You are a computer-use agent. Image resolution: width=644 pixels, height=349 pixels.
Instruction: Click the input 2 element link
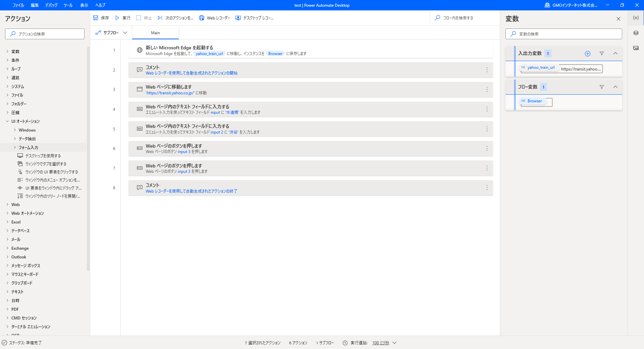tap(217, 132)
